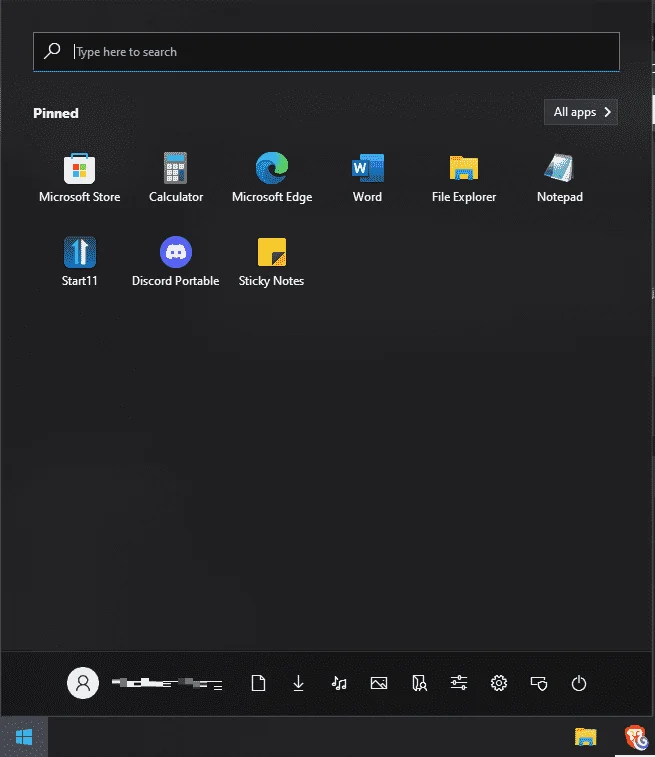Screen dimensions: 655x757
Task: Open Settings gear shortcut
Action: [499, 683]
